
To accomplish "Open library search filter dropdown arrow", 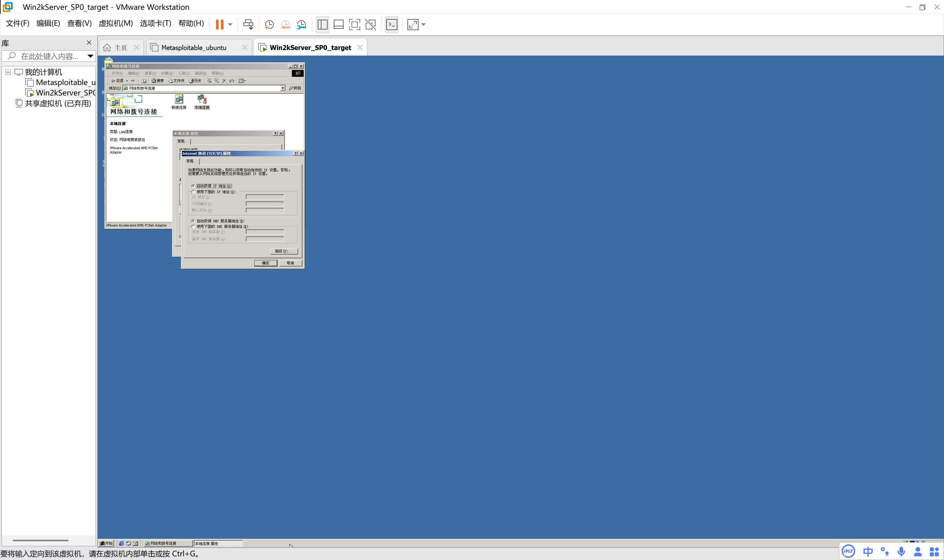I will (90, 56).
